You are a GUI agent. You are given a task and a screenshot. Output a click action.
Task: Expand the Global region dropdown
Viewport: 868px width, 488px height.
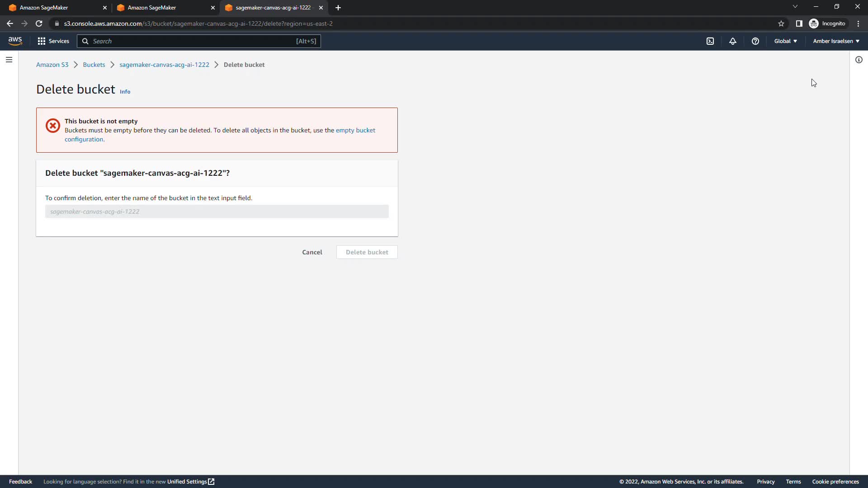[785, 41]
